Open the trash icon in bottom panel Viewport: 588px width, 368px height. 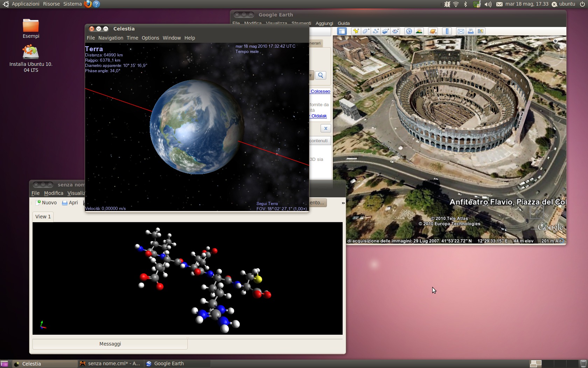click(x=583, y=364)
